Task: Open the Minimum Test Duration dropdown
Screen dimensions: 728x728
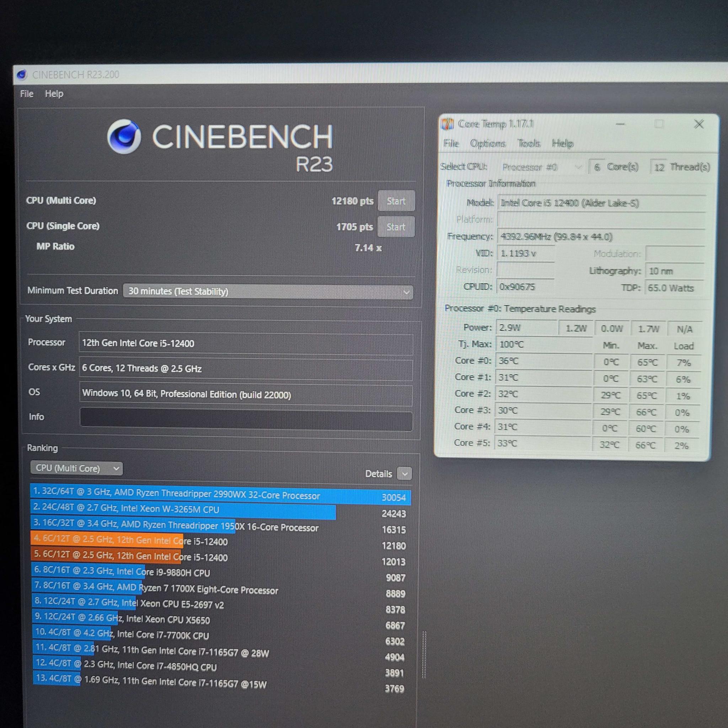Action: click(268, 291)
